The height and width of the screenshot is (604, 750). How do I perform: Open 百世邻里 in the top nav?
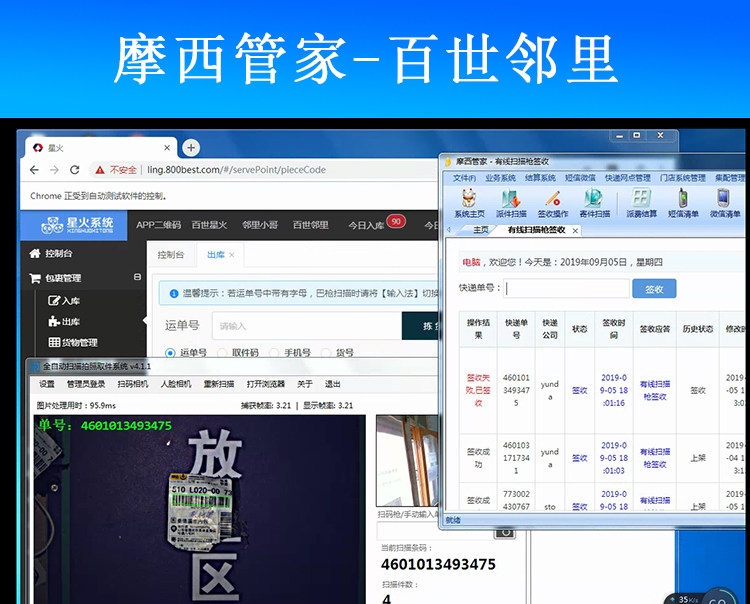pos(310,225)
